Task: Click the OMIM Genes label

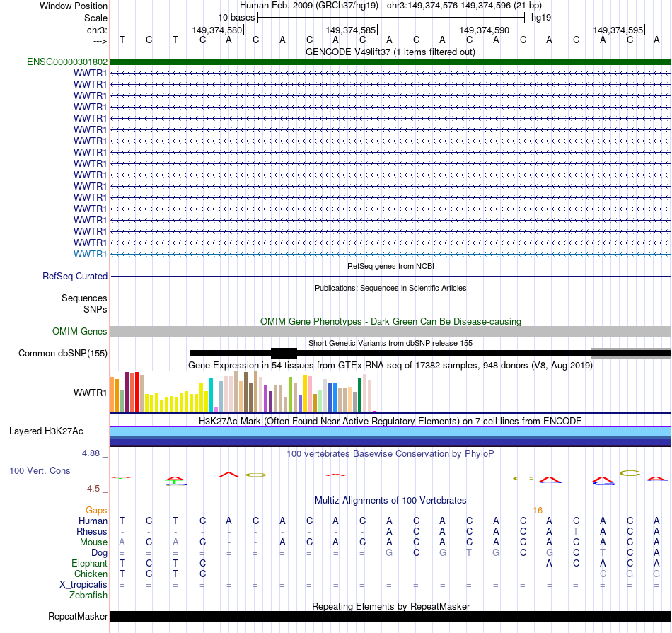Action: (79, 331)
